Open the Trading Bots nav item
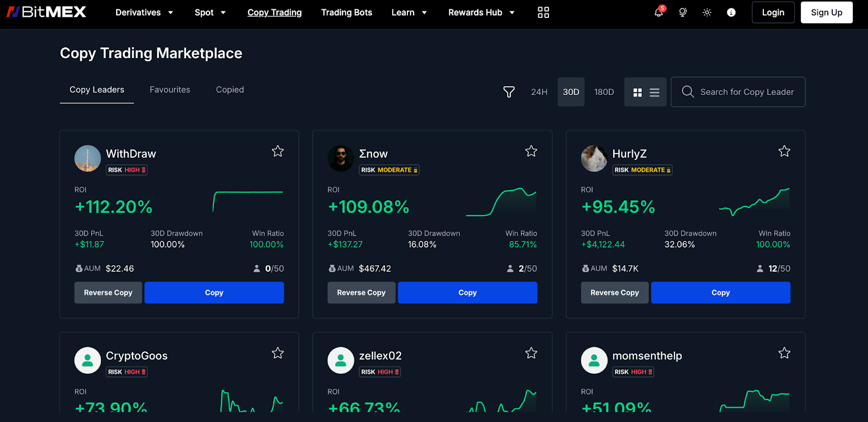 click(347, 12)
